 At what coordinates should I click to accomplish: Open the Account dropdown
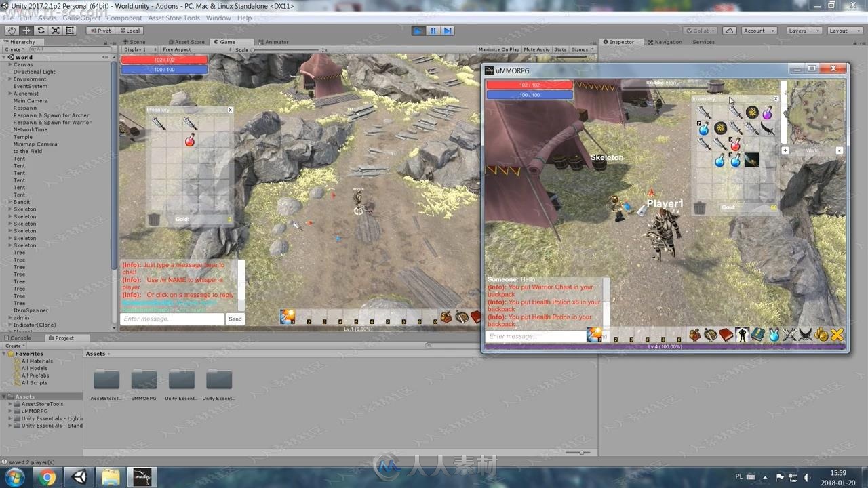click(758, 30)
